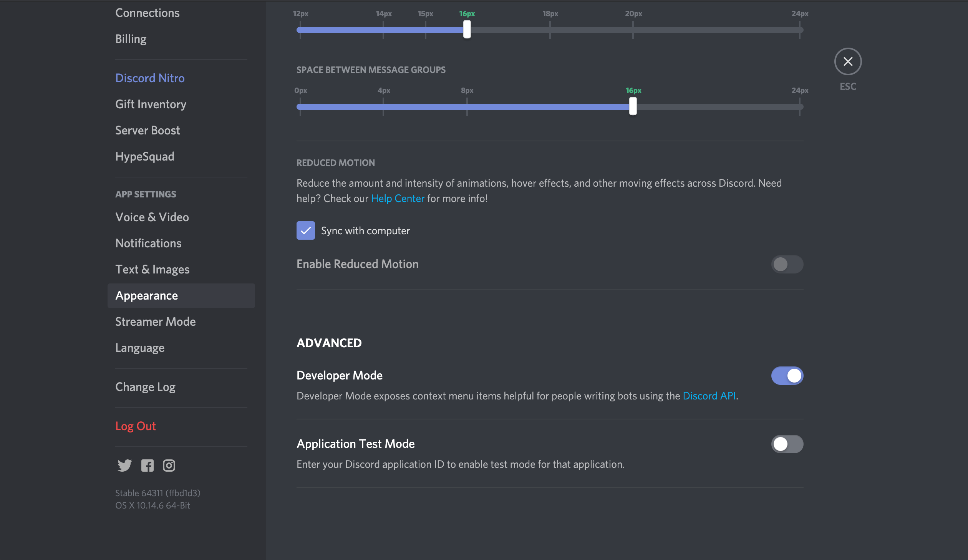Close settings with the X button
Screen dimensions: 968x560
point(848,61)
